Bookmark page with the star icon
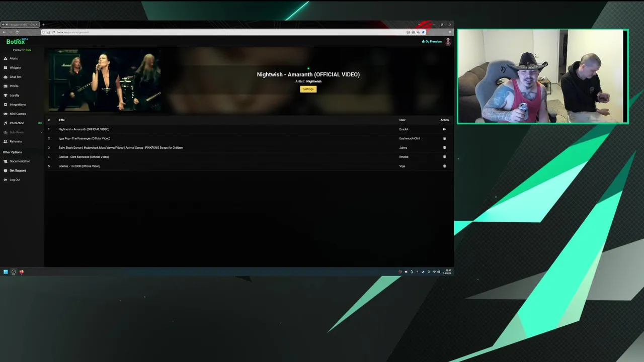This screenshot has height=362, width=644. pos(423,32)
